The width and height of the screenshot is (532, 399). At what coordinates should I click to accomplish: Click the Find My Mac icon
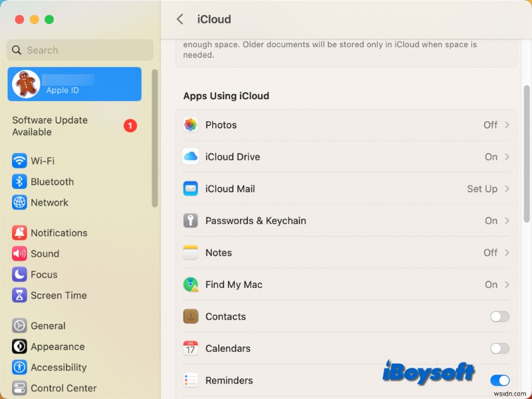pos(191,285)
